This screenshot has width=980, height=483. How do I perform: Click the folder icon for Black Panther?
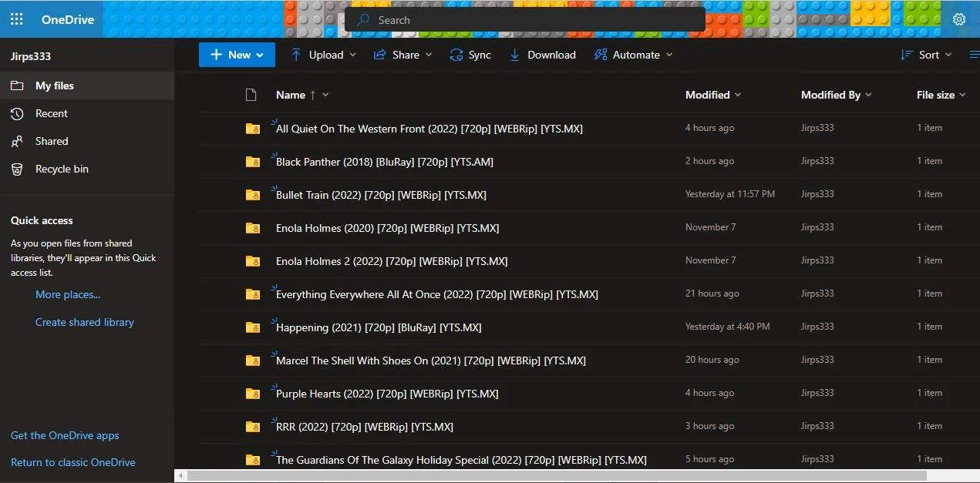[252, 162]
